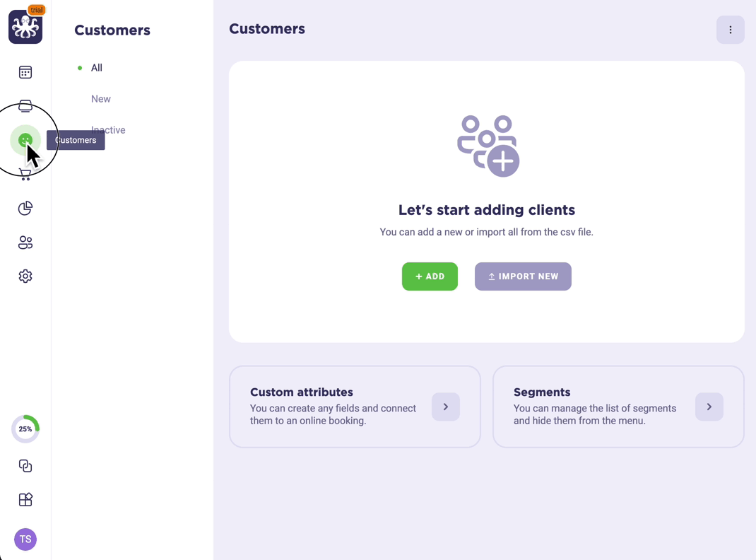
Task: Click the Import New button
Action: (x=523, y=276)
